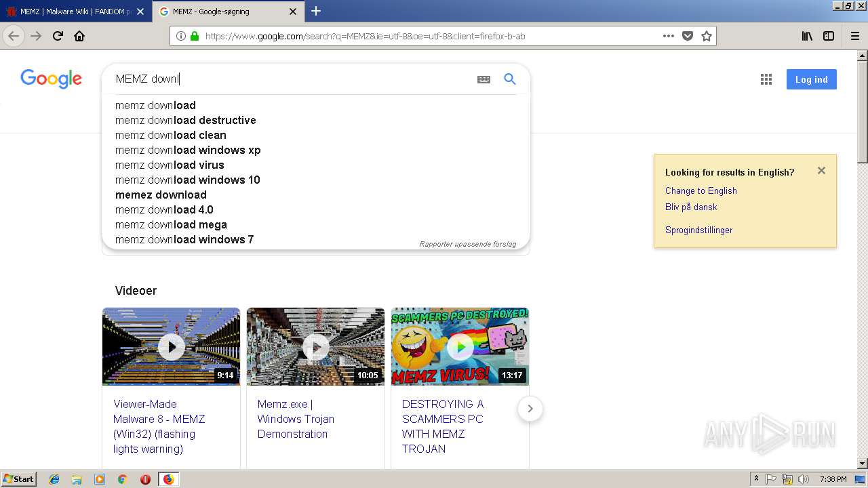Click the 7:38 PM clock
Image resolution: width=868 pixels, height=488 pixels.
tap(833, 479)
